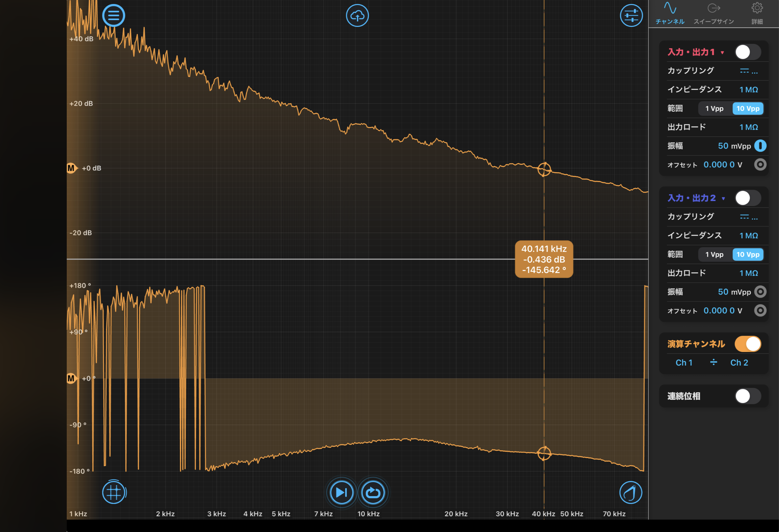Edit channel 1 offset 0.000 0 V
Screen dimensions: 779x532
[x=722, y=165]
